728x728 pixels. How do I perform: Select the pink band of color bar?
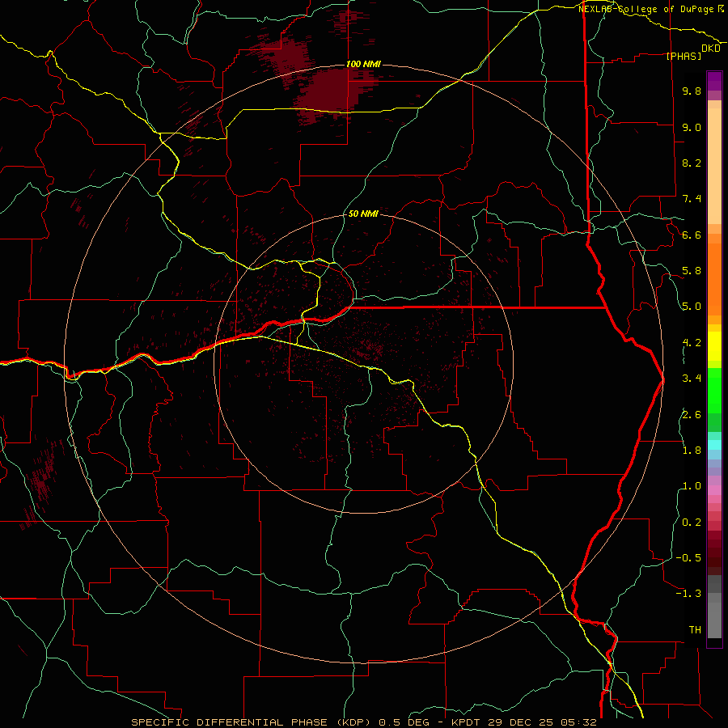tap(714, 490)
